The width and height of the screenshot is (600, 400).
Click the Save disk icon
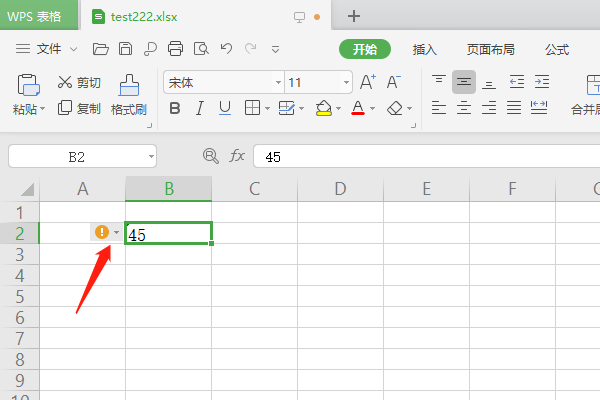[126, 49]
